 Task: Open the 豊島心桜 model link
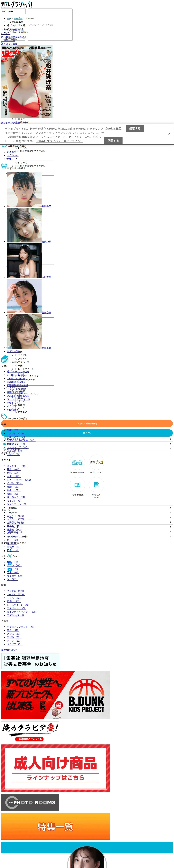(x=46, y=313)
